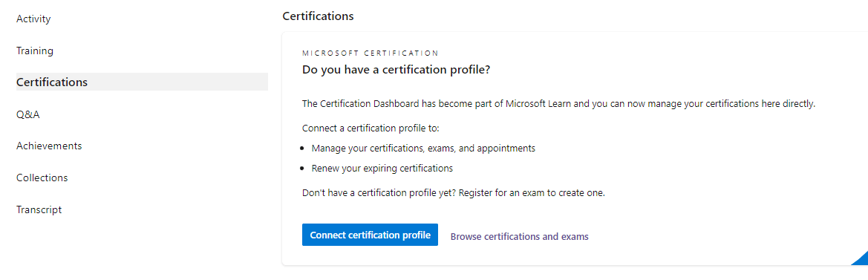Open the Activity section in sidebar

33,19
